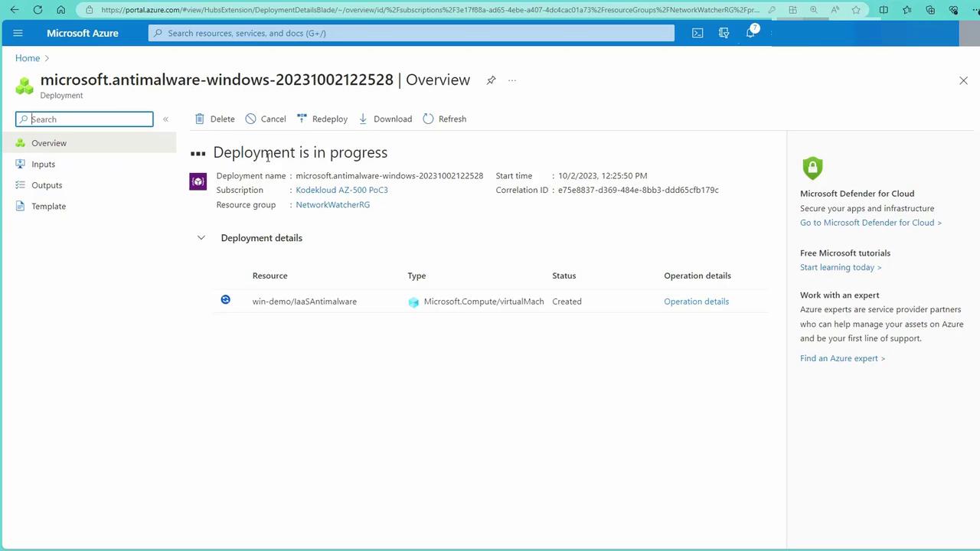Open the browser Collections icon
The height and width of the screenshot is (551, 980).
pos(930,10)
